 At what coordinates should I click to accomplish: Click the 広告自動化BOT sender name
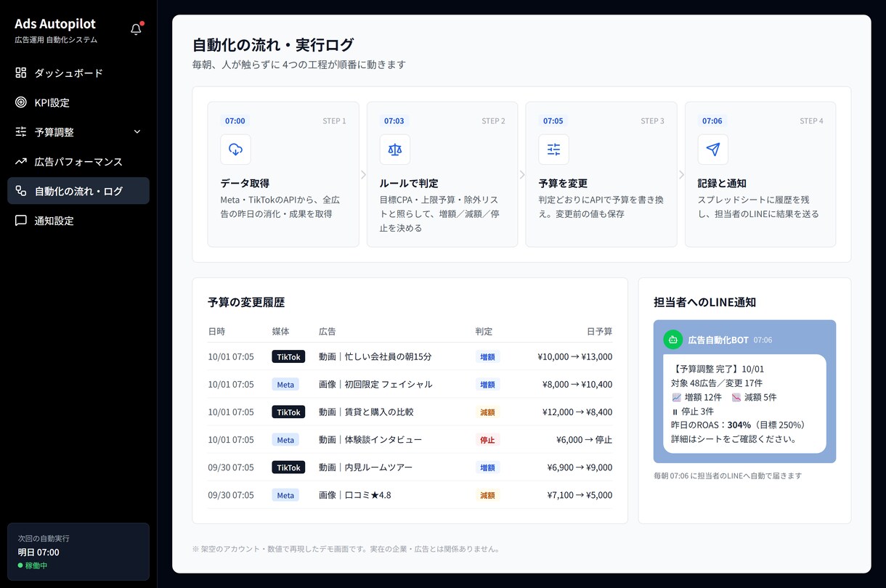click(x=718, y=340)
